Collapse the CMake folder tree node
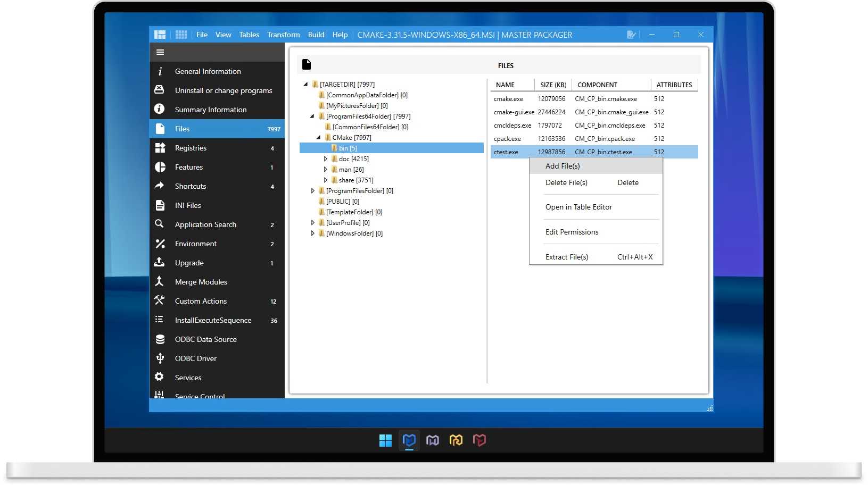This screenshot has height=485, width=868. tap(319, 138)
